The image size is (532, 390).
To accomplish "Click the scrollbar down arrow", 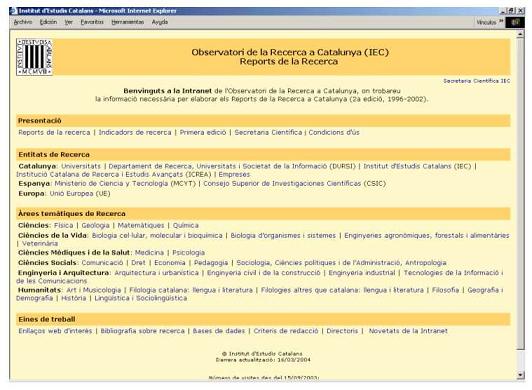I will [x=520, y=375].
